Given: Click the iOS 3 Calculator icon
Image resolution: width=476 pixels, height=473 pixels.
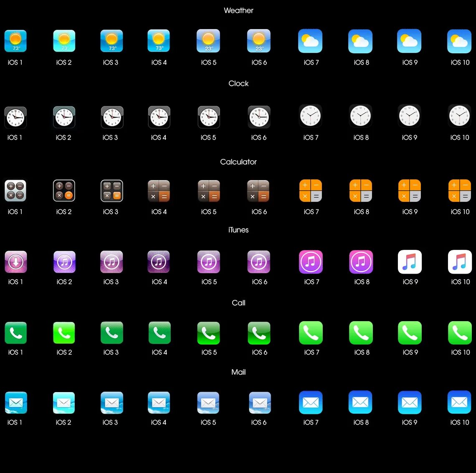Looking at the screenshot, I should pos(112,191).
